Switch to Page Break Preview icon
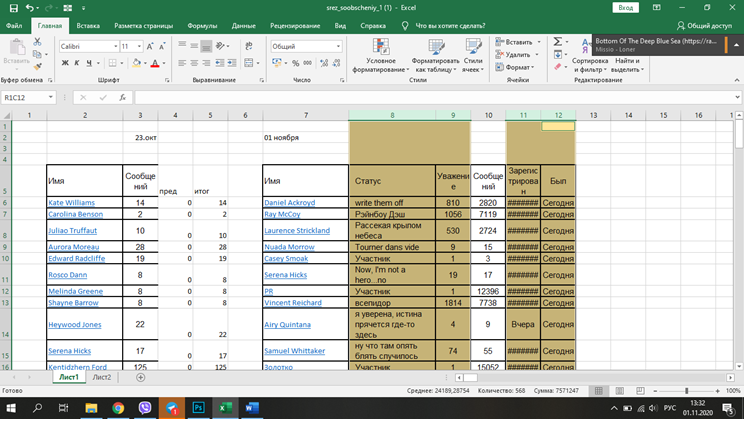 [640, 391]
